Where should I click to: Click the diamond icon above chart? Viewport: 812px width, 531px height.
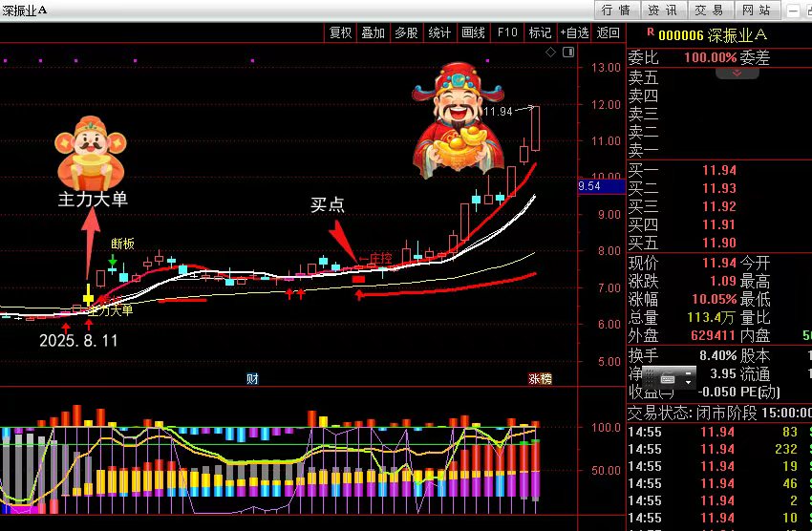point(550,53)
